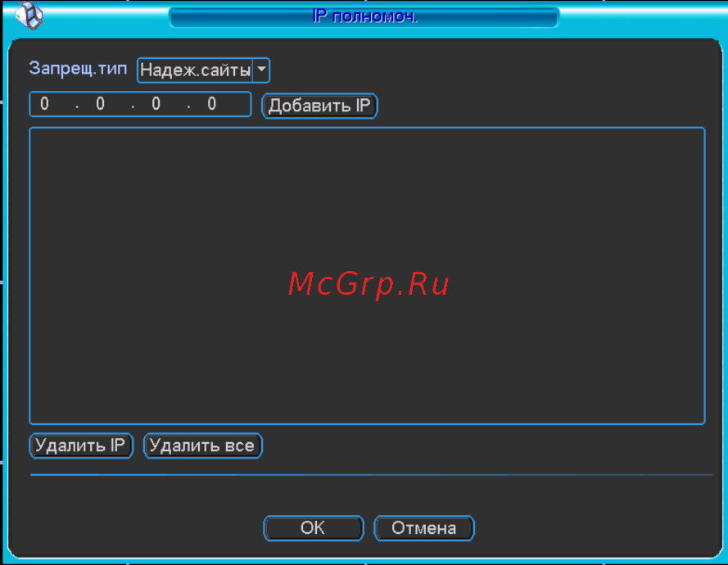Click the third octet of the IP address
Image resolution: width=728 pixels, height=565 pixels.
(x=156, y=104)
